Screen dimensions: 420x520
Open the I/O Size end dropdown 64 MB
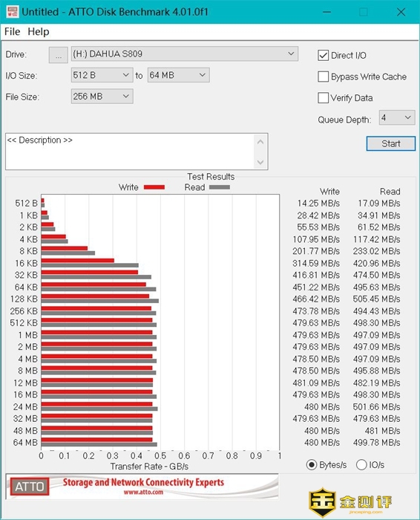(178, 75)
